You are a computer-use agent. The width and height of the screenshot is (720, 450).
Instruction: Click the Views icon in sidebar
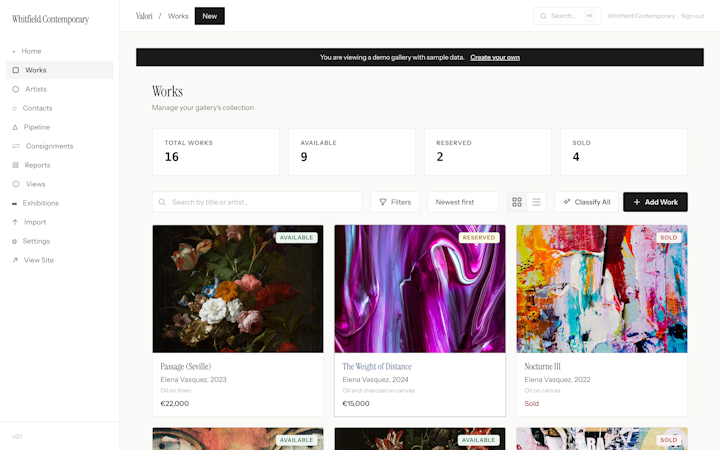click(16, 184)
